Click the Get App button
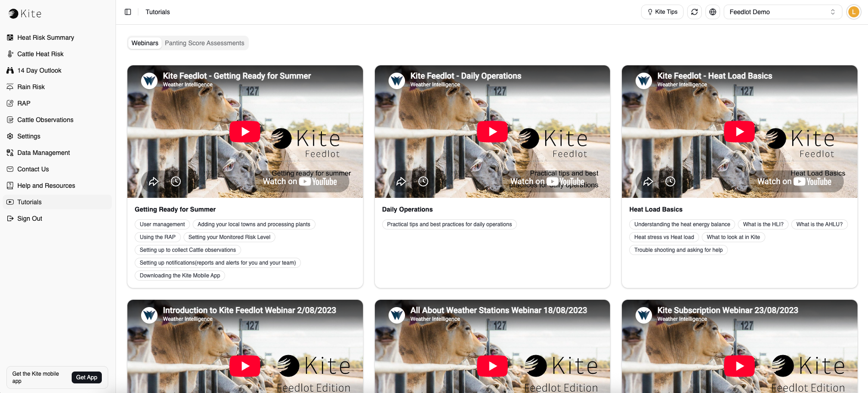This screenshot has height=393, width=868. (87, 377)
